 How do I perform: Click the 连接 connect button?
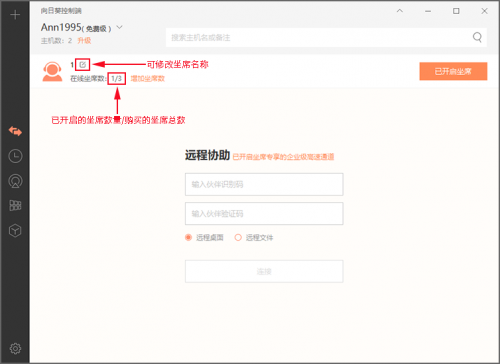tap(264, 271)
